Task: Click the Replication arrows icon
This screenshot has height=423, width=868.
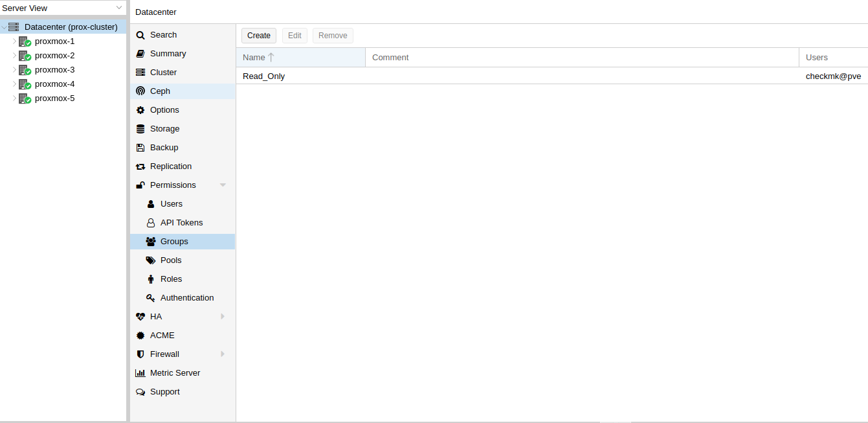Action: [x=140, y=166]
